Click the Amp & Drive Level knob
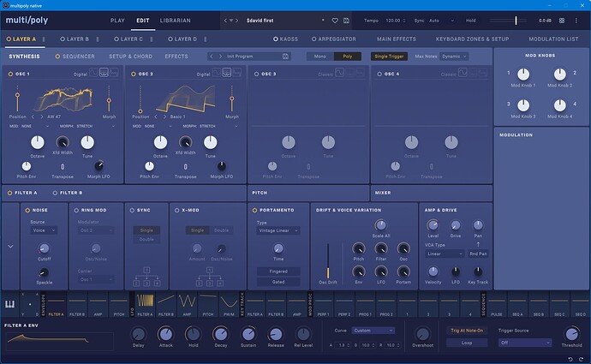591x364 pixels. pos(433,224)
